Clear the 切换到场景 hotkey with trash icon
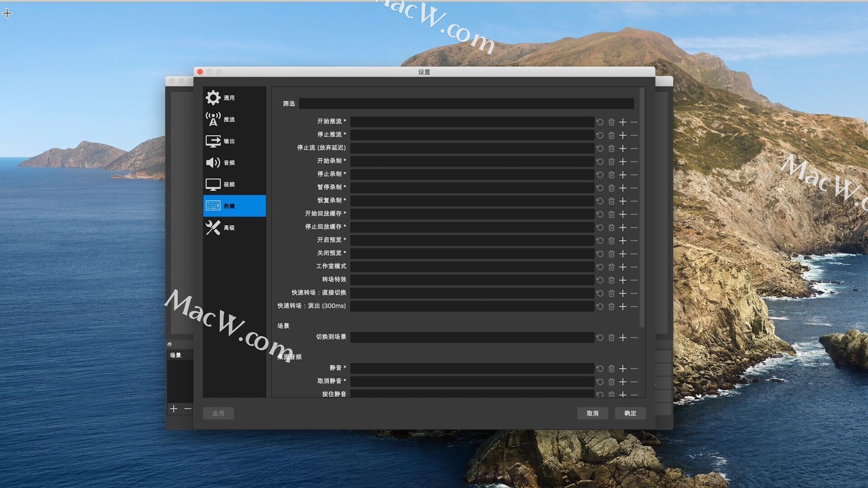Image resolution: width=868 pixels, height=488 pixels. [x=611, y=338]
